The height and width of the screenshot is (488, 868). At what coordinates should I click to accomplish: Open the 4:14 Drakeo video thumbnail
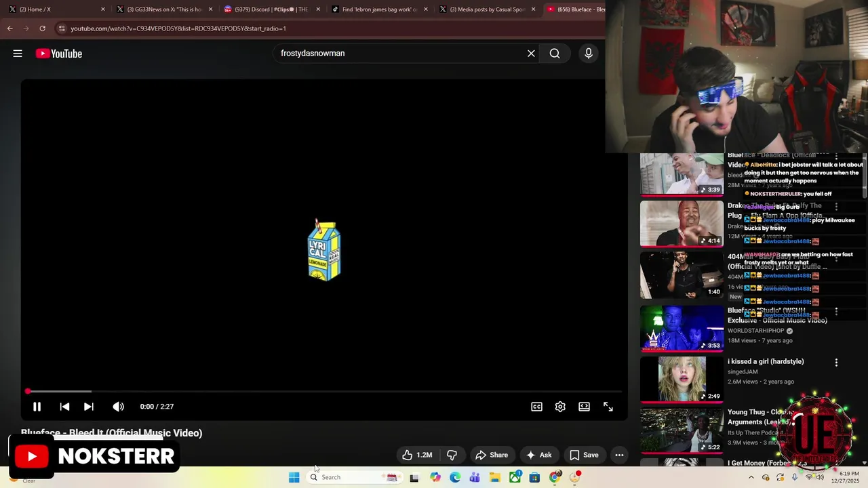[x=682, y=224]
